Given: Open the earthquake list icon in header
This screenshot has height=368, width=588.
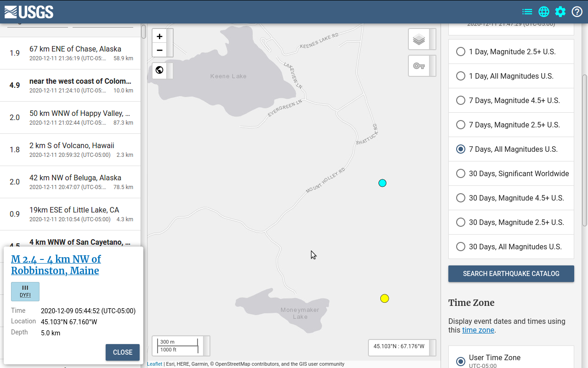Looking at the screenshot, I should coord(527,12).
